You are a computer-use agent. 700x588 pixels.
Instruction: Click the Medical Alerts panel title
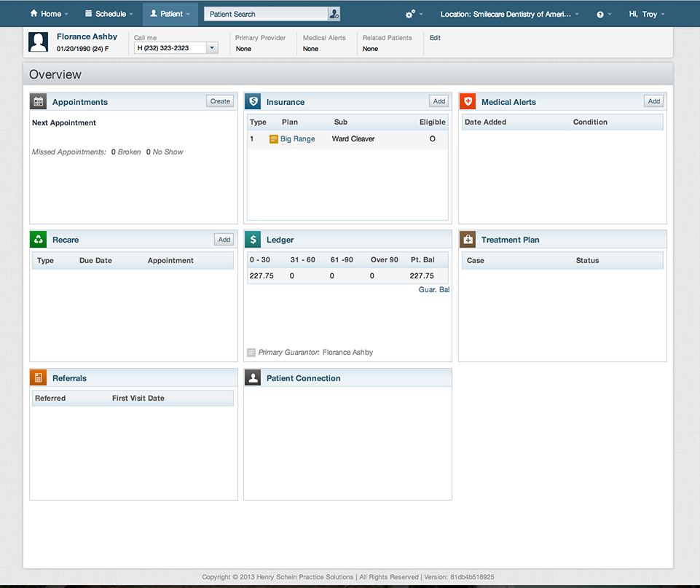coord(508,102)
